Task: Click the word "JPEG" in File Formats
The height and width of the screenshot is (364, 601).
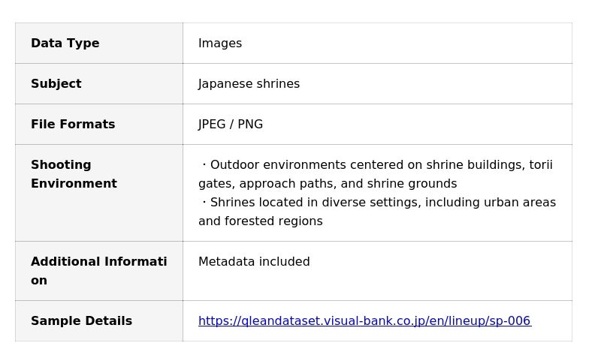Action: [x=212, y=125]
